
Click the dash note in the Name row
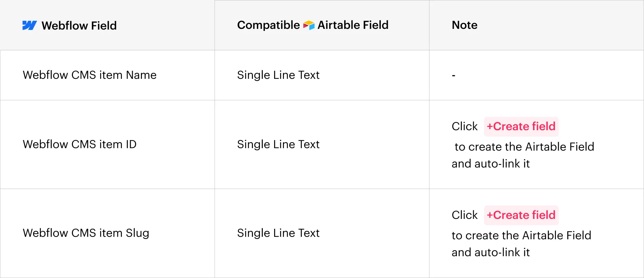(454, 75)
